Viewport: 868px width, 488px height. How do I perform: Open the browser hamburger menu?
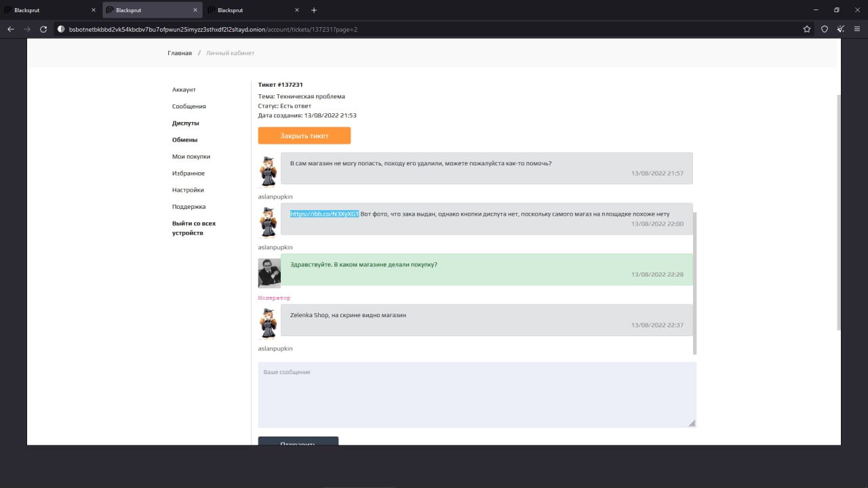pyautogui.click(x=857, y=29)
